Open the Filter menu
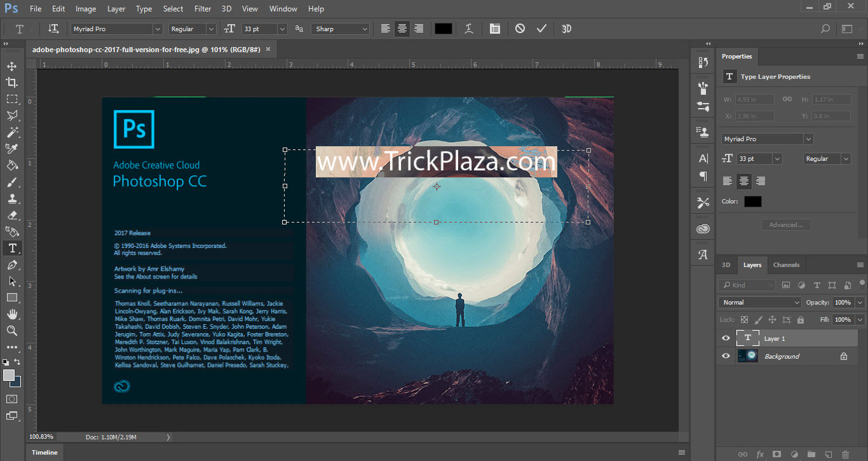This screenshot has height=461, width=868. 203,9
